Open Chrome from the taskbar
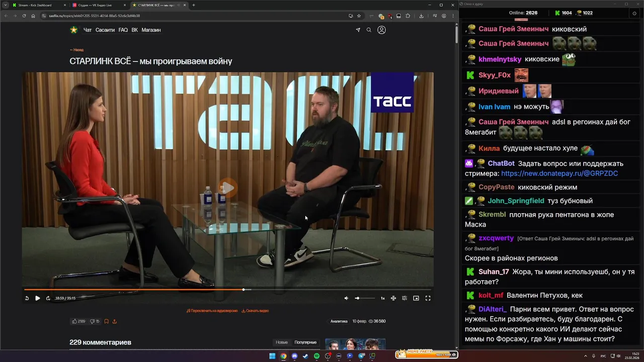Viewport: 644px width, 362px height. (x=283, y=356)
